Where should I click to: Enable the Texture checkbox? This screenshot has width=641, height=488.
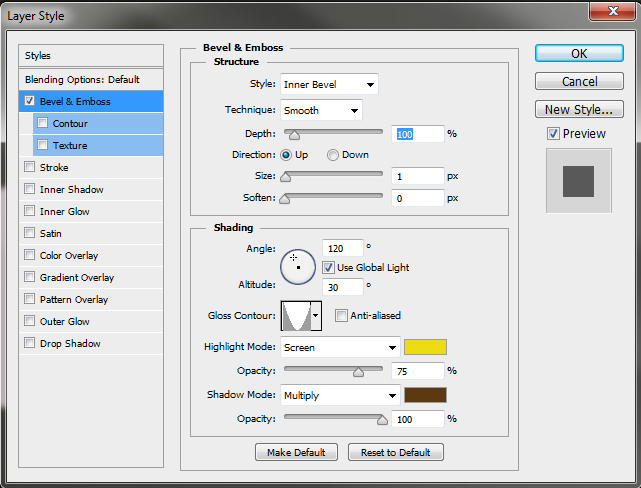click(x=42, y=146)
